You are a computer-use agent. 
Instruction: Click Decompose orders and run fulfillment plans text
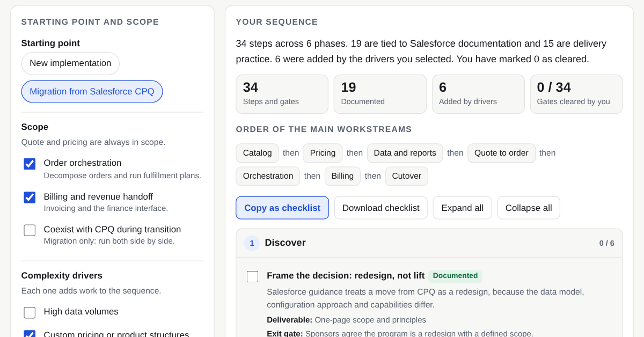(x=122, y=175)
